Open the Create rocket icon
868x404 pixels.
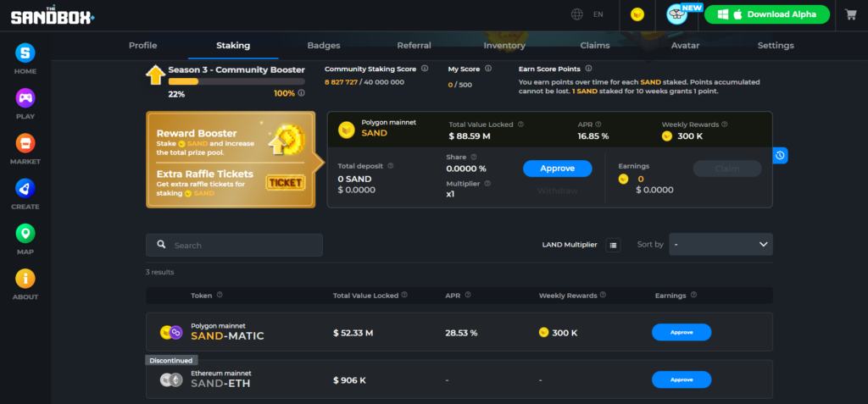click(x=25, y=188)
